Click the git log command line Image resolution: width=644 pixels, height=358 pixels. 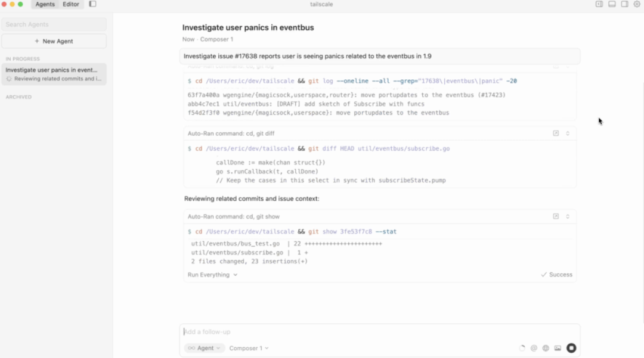[352, 81]
